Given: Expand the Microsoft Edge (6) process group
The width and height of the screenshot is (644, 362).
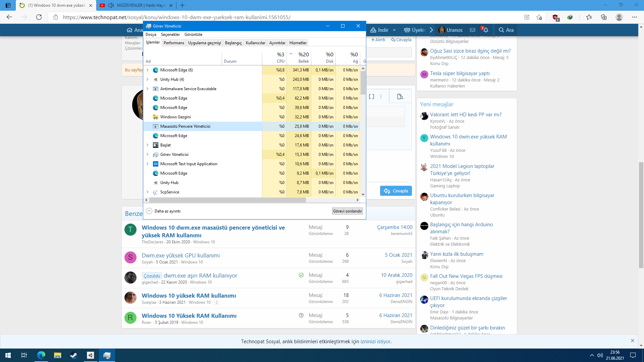Looking at the screenshot, I should pyautogui.click(x=148, y=70).
